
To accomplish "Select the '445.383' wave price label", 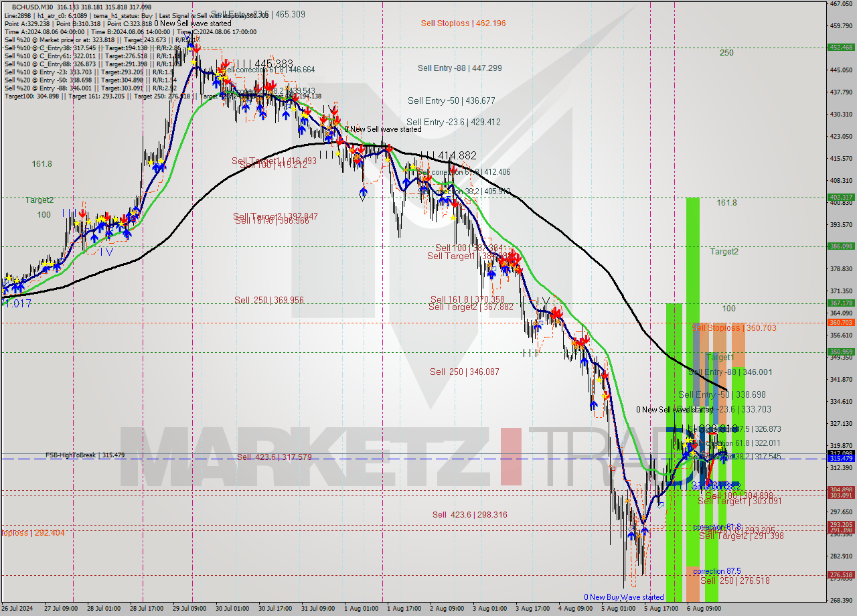I will (x=274, y=64).
